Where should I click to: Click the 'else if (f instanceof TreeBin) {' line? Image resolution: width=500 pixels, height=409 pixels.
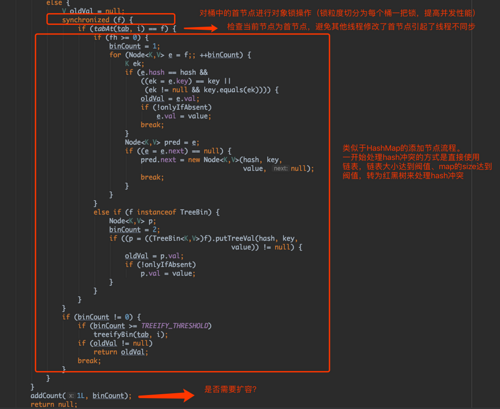[x=156, y=212]
